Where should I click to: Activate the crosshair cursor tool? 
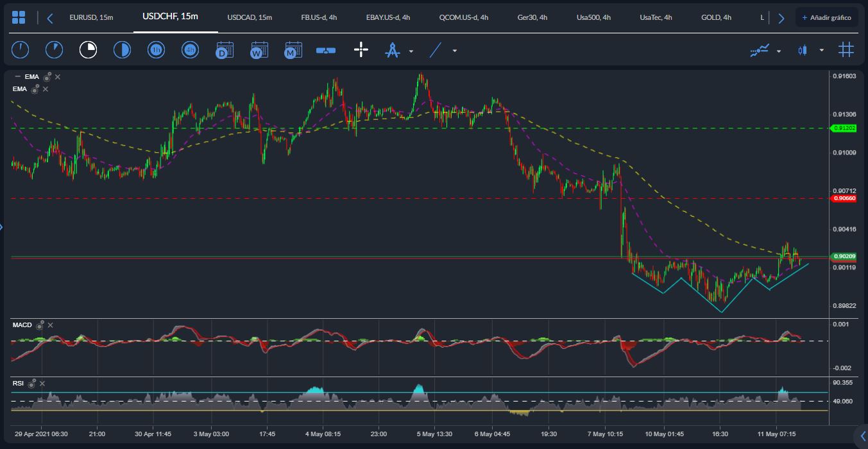click(361, 49)
